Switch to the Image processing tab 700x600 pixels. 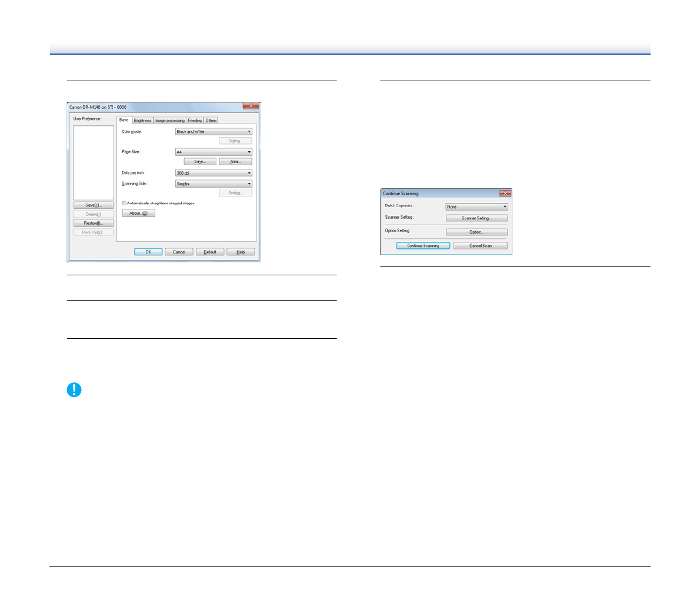(169, 121)
